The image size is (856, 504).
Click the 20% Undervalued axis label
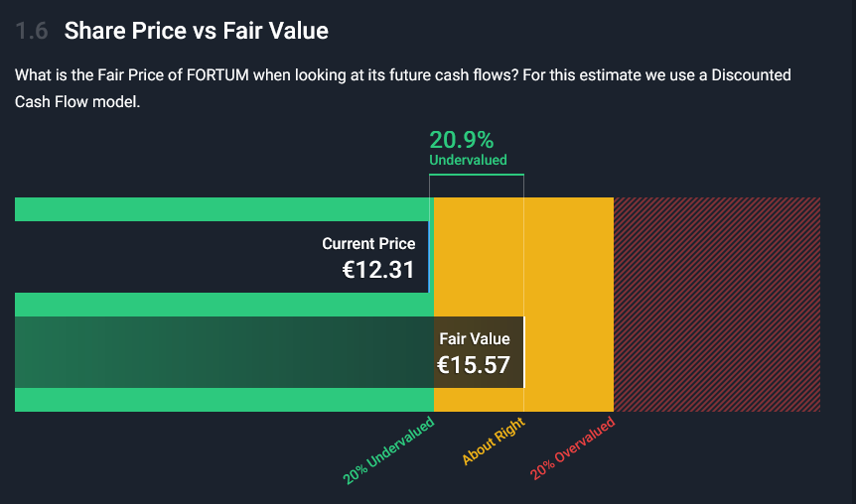coord(388,450)
